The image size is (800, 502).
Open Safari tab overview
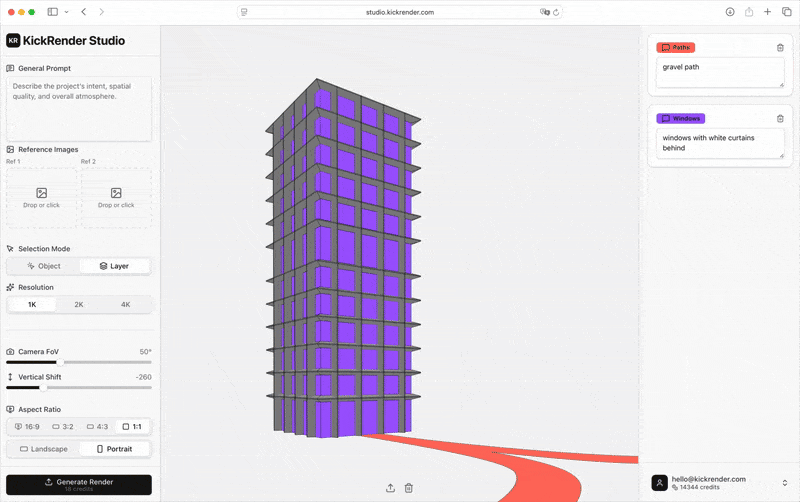[786, 12]
